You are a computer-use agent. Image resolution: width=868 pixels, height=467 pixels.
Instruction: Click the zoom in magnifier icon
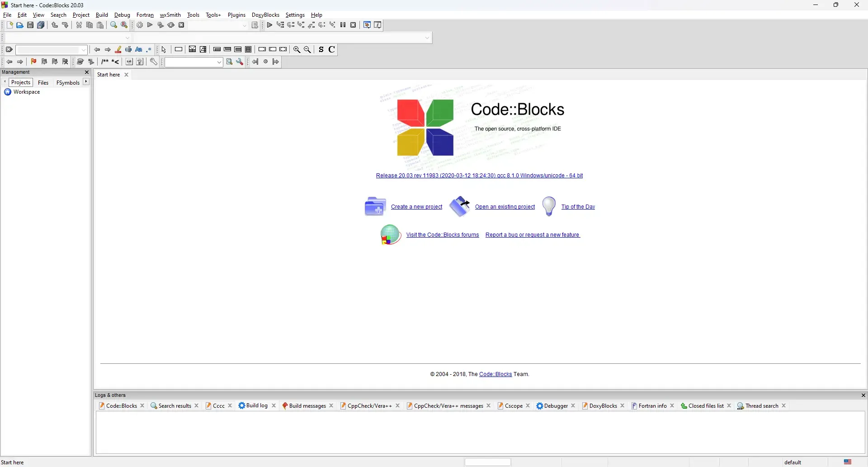[297, 50]
